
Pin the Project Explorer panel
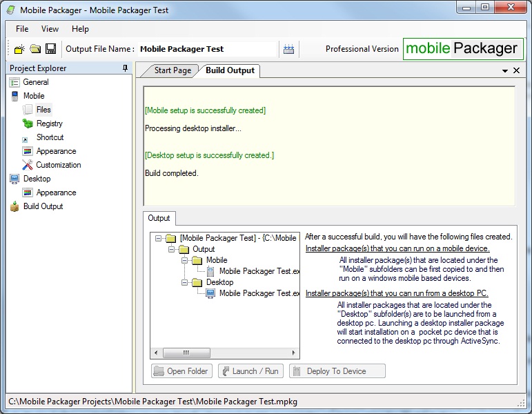pyautogui.click(x=125, y=68)
